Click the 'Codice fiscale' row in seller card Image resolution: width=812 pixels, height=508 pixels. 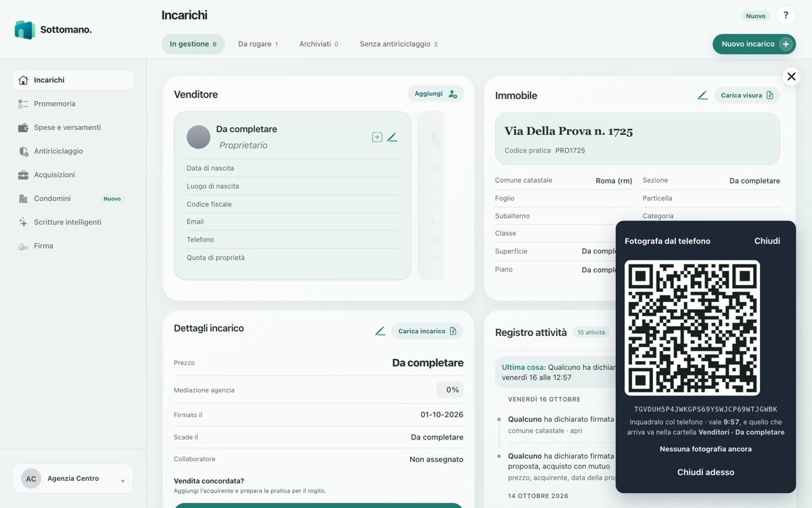292,204
